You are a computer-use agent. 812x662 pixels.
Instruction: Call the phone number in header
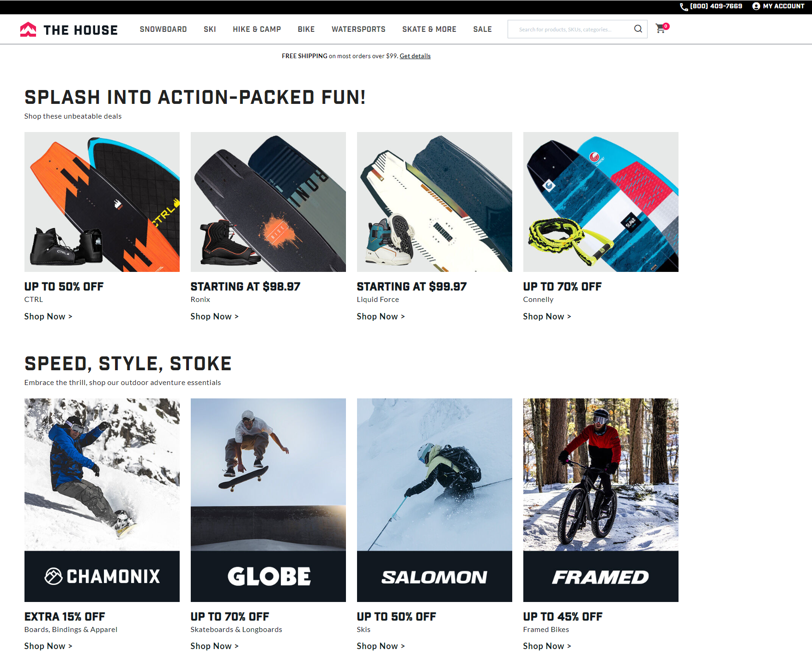click(x=715, y=6)
